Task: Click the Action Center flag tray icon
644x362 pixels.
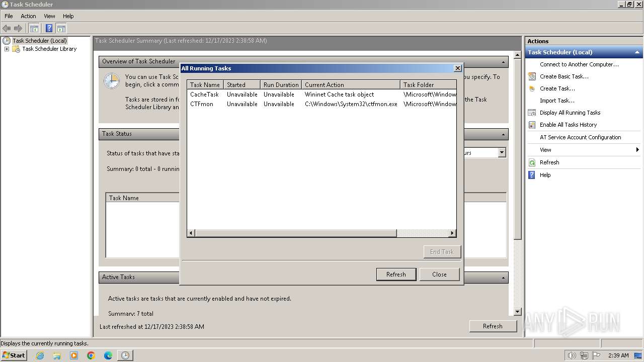Action: [x=597, y=355]
